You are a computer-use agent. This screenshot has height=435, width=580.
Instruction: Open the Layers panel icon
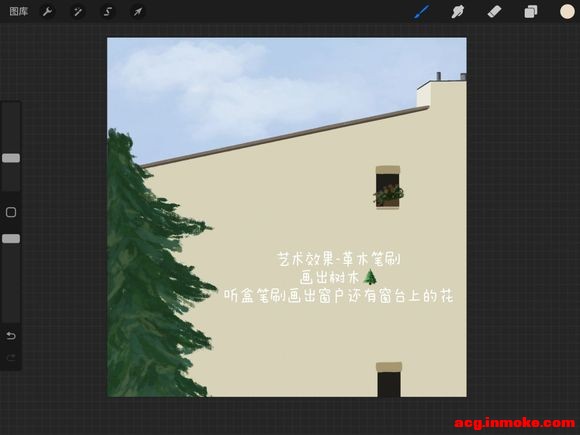click(x=531, y=11)
